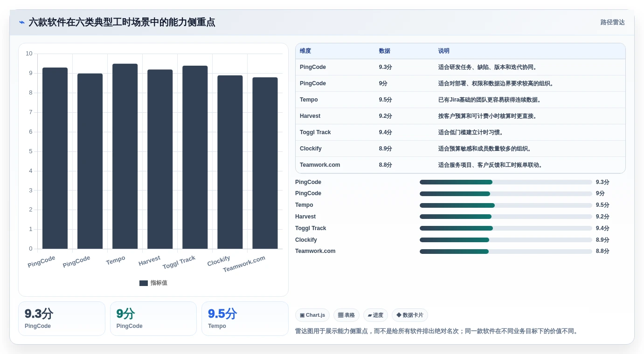Image resolution: width=644 pixels, height=354 pixels.
Task: Select the Toggl Track chart bar
Action: 195,157
